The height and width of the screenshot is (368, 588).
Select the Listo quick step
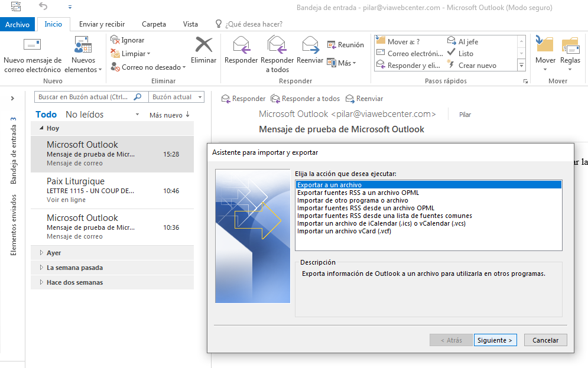pos(460,53)
